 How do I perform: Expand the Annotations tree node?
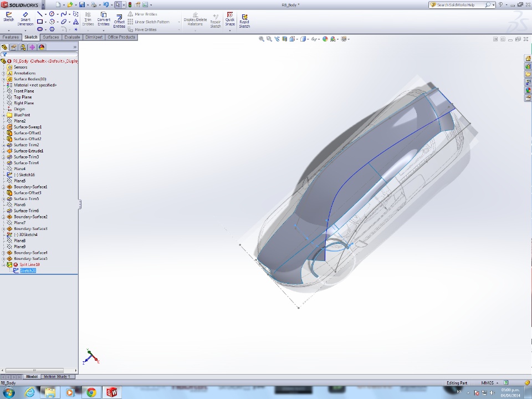[3, 73]
